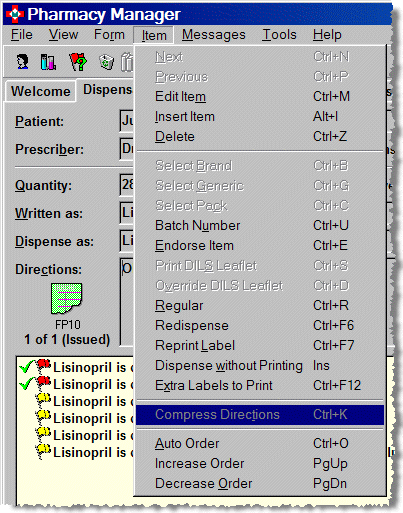Open the Messages menu
Viewport: 403px width, 513px height.
click(x=214, y=35)
